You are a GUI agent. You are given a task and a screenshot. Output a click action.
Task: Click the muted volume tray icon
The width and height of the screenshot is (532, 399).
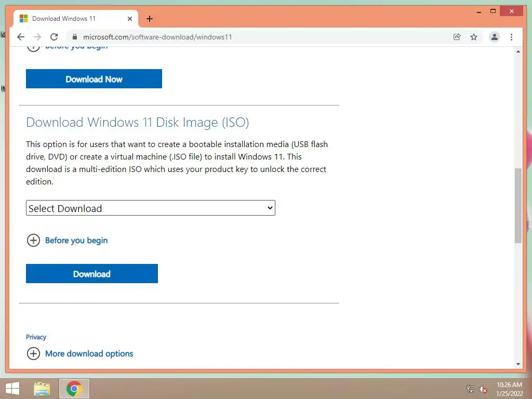click(x=483, y=389)
